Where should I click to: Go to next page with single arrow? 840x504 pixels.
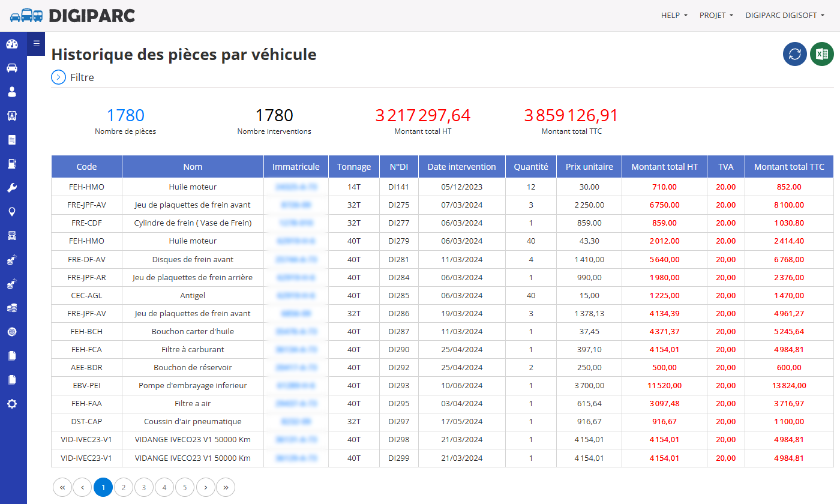pyautogui.click(x=206, y=488)
